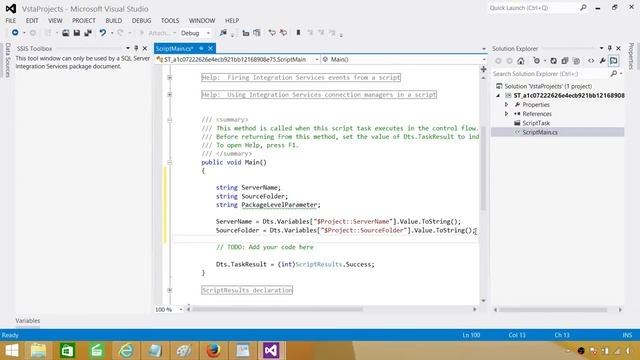Viewport: 640px width, 360px height.
Task: Click the Quick Launch search icon
Action: (x=583, y=8)
